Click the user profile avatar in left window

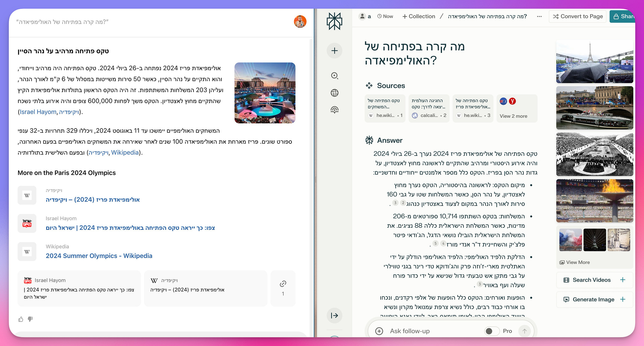pyautogui.click(x=300, y=21)
